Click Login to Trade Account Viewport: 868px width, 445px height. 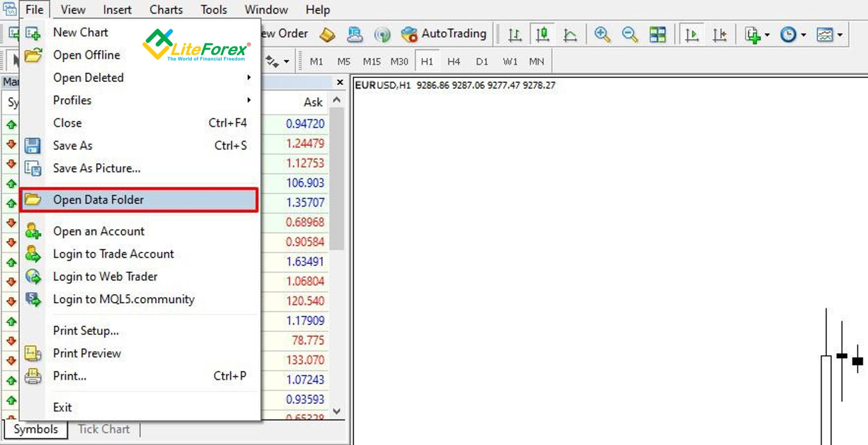[x=113, y=254]
